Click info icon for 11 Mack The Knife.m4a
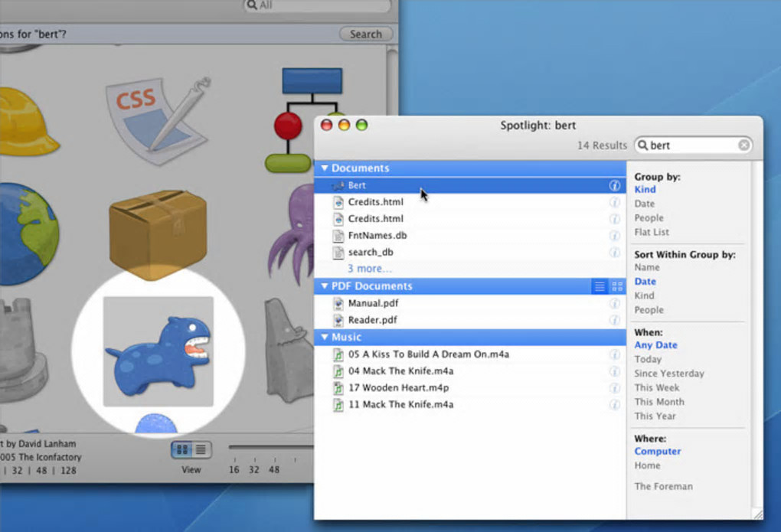This screenshot has width=781, height=532. (615, 404)
